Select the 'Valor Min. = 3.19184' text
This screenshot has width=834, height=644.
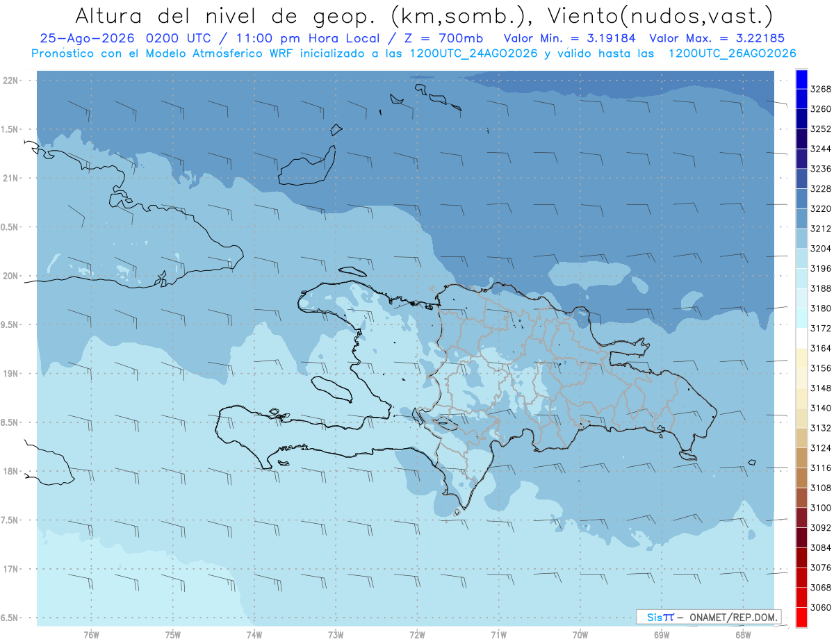click(x=570, y=39)
